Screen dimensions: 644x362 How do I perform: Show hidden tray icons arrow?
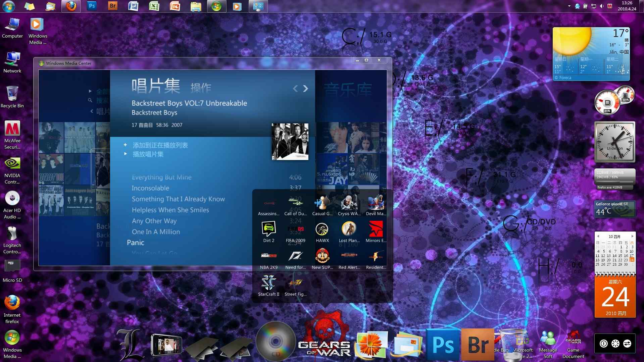[569, 6]
